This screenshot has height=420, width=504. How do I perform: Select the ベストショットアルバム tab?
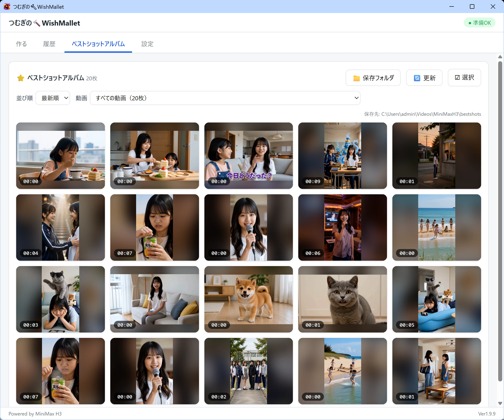coord(98,44)
